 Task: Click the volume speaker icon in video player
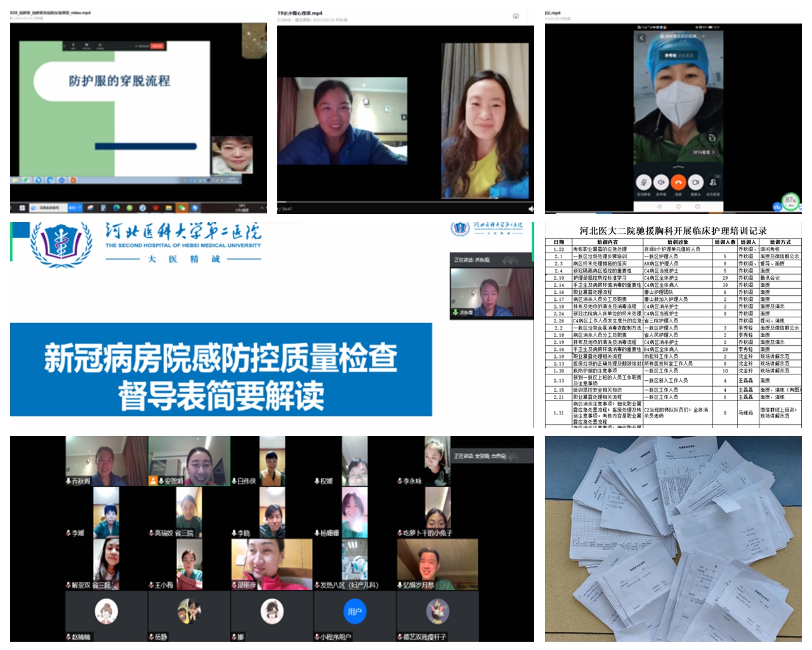point(530,208)
